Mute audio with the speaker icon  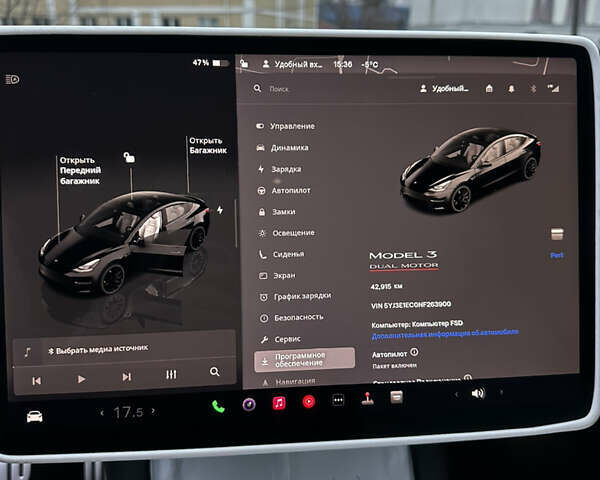478,393
